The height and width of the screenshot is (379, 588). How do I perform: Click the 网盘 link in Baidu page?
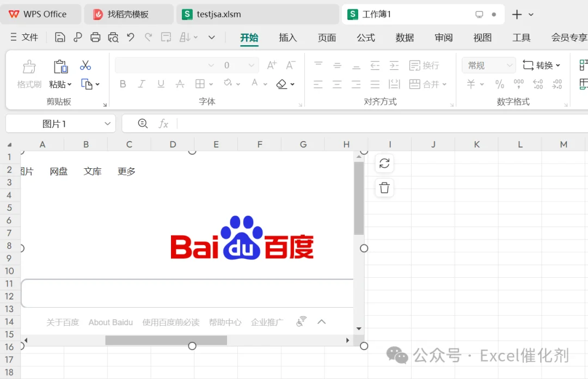tap(58, 172)
